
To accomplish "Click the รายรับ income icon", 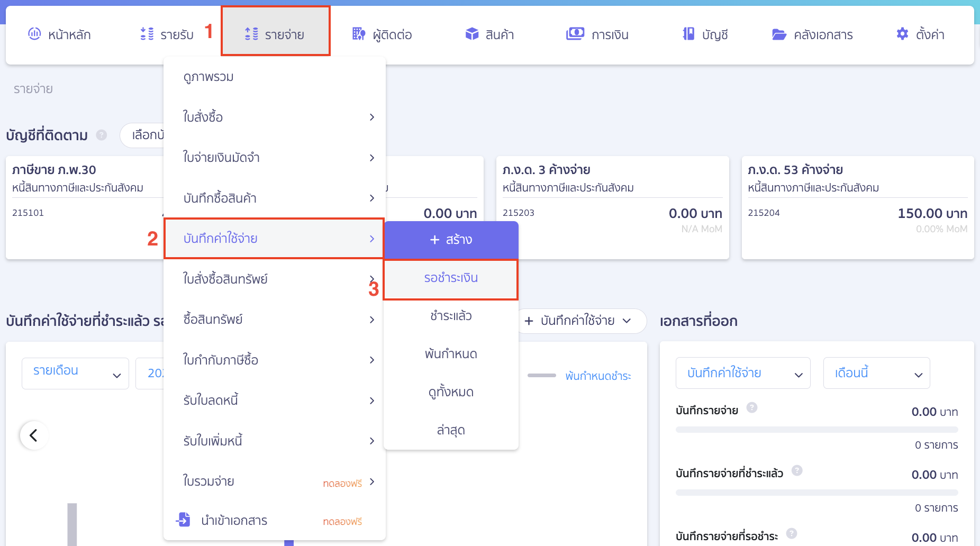I will click(x=147, y=34).
